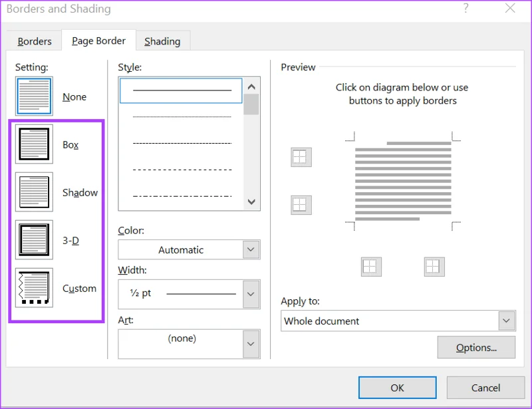Click the 3-D setting label
The image size is (532, 409).
pos(70,241)
